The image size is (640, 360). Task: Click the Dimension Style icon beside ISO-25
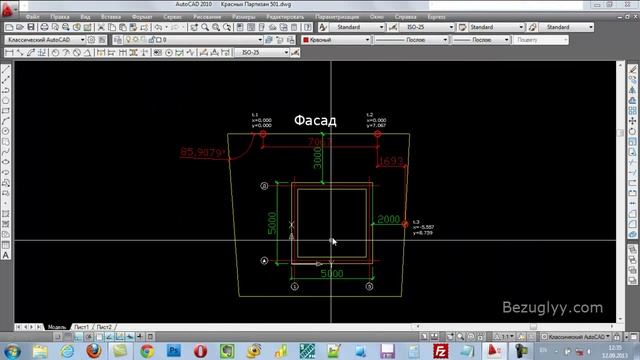click(x=393, y=27)
